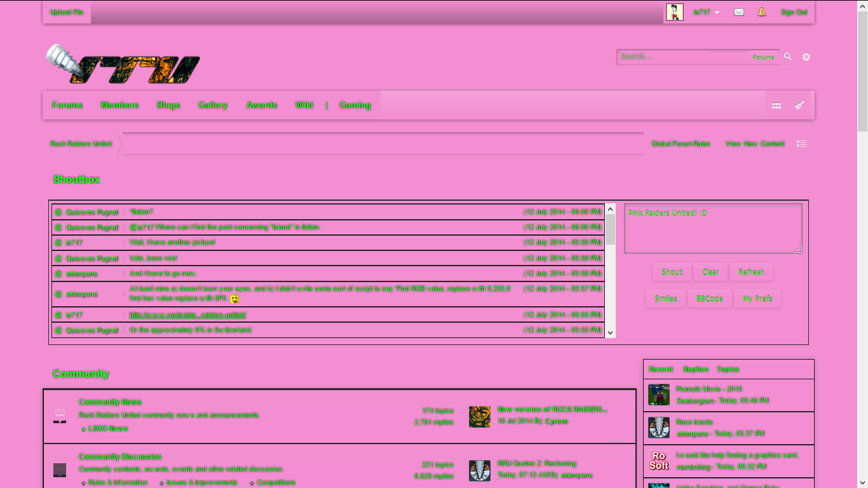The image size is (868, 488).
Task: Open the Community News forum
Action: [x=110, y=402]
